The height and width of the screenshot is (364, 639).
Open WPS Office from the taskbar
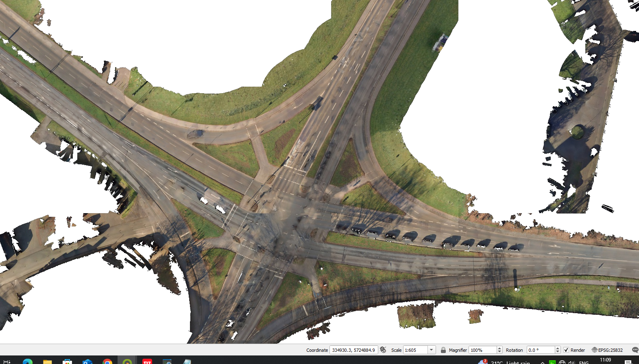(x=147, y=362)
